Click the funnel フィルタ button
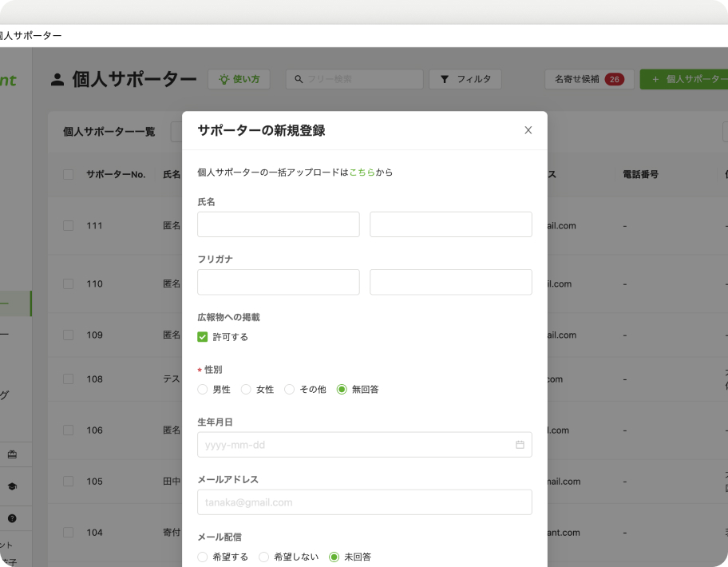This screenshot has height=567, width=728. tap(465, 79)
